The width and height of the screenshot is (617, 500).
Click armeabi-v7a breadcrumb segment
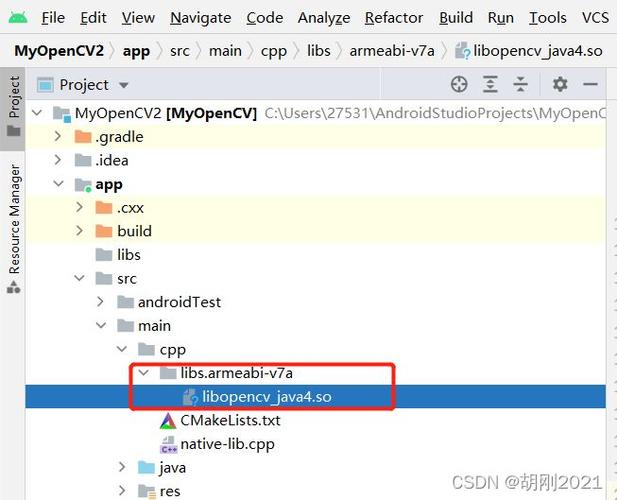(392, 51)
